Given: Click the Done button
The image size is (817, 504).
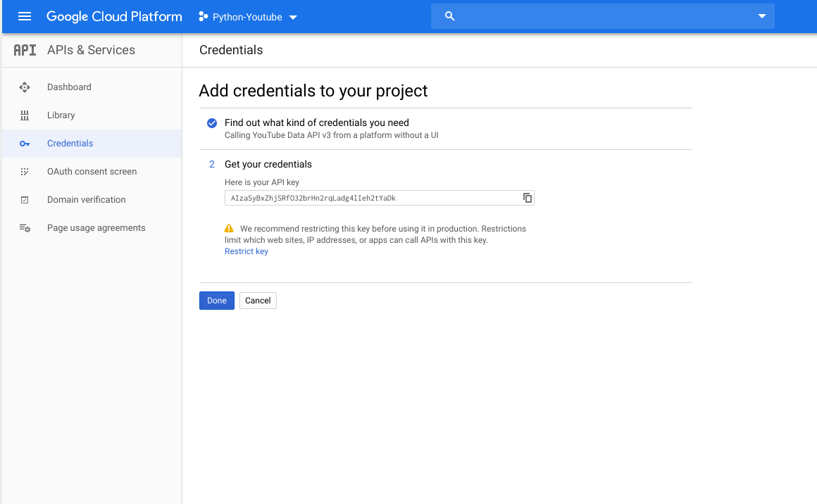Looking at the screenshot, I should click(x=217, y=301).
